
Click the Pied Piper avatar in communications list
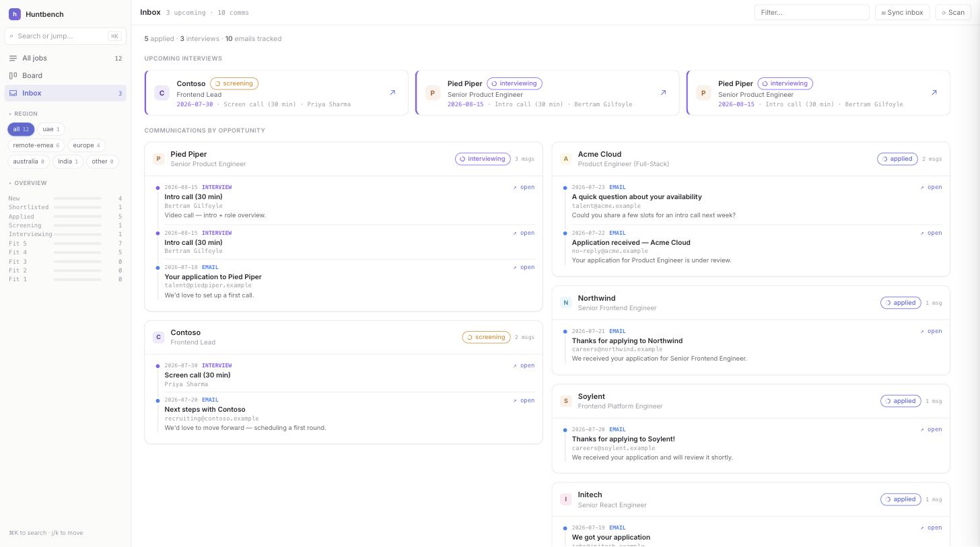(x=158, y=159)
